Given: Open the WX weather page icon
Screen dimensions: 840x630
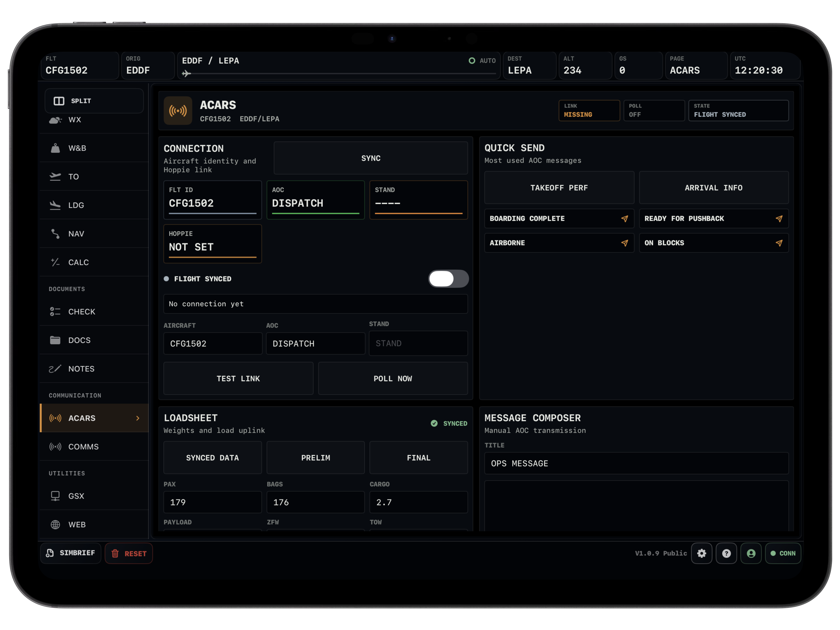Looking at the screenshot, I should tap(55, 120).
